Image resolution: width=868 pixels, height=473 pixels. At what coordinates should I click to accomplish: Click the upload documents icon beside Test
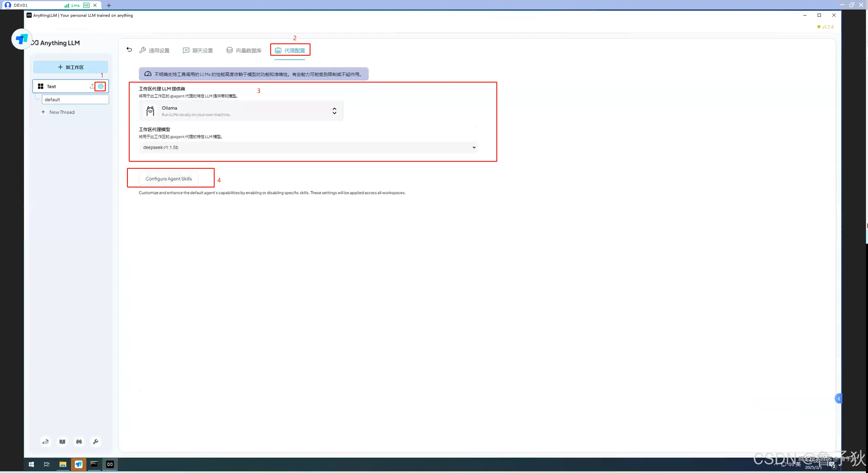(92, 86)
